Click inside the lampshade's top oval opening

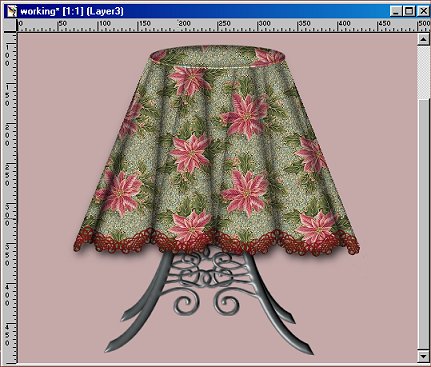coord(218,57)
